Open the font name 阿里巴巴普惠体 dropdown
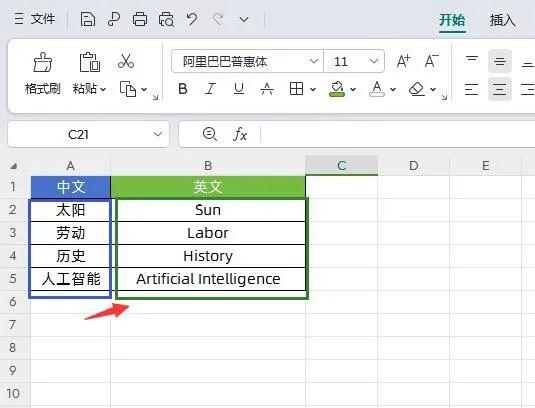The width and height of the screenshot is (535, 408). pos(314,61)
